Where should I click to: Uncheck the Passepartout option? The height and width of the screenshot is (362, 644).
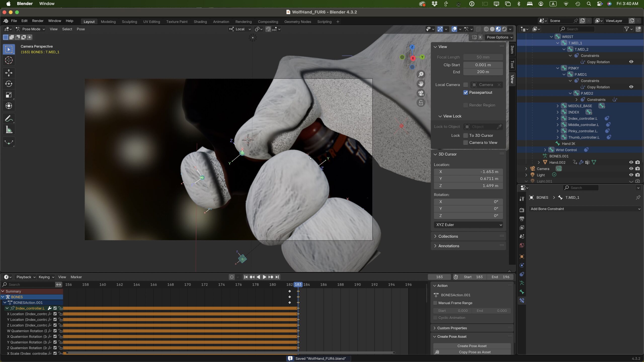pyautogui.click(x=465, y=93)
